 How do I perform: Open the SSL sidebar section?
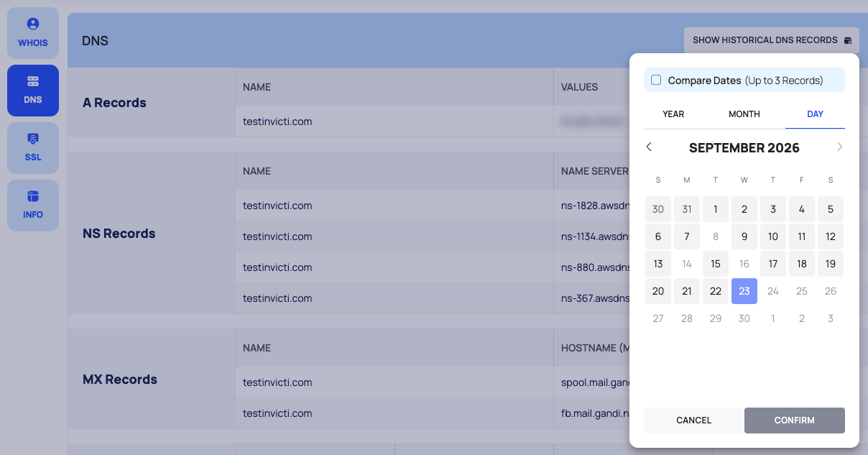33,148
